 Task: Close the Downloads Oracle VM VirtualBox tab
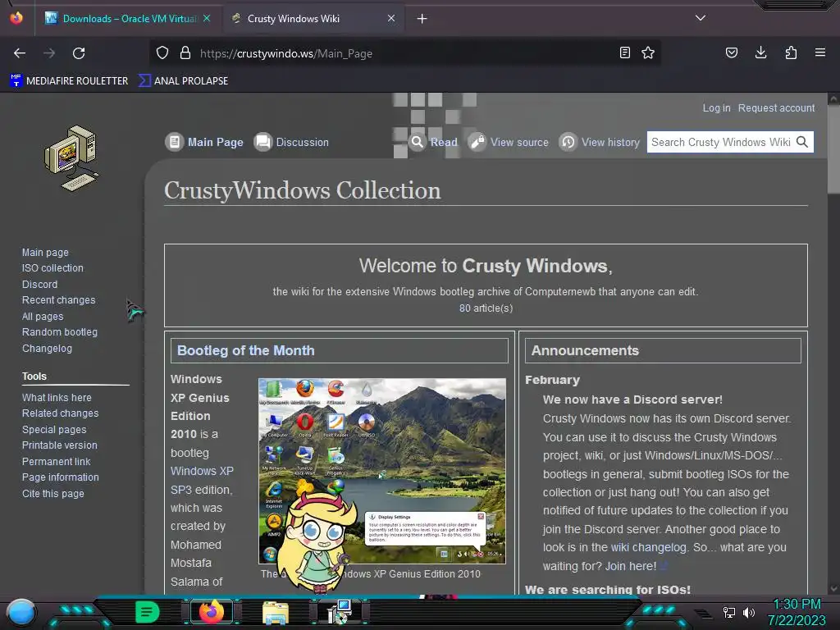207,18
